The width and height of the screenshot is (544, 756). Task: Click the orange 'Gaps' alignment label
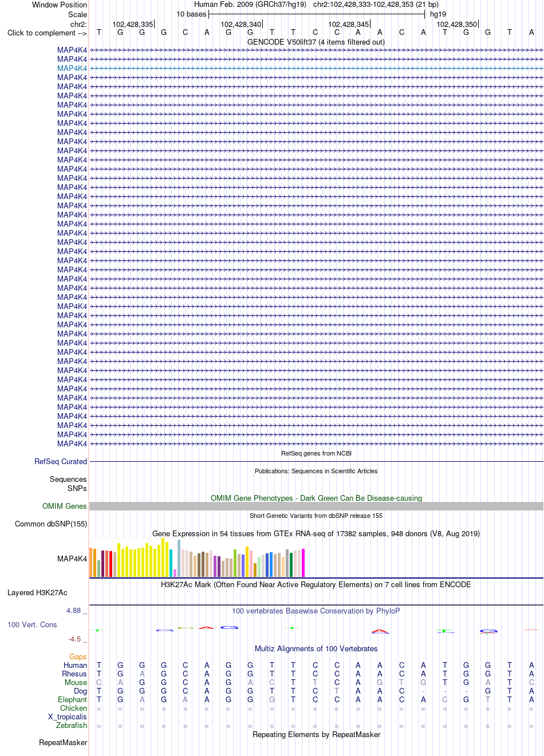coord(78,656)
